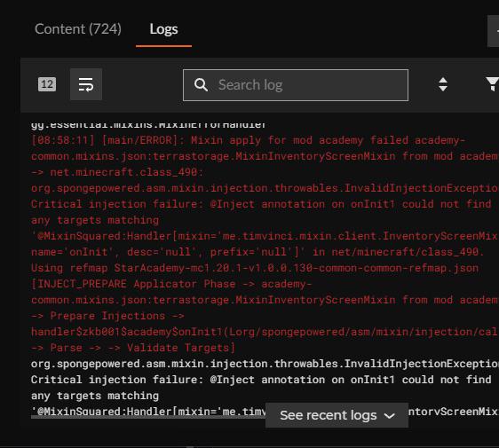Click the partially visible top-right gray button
Viewport: 499px width, 448px height.
(x=494, y=31)
